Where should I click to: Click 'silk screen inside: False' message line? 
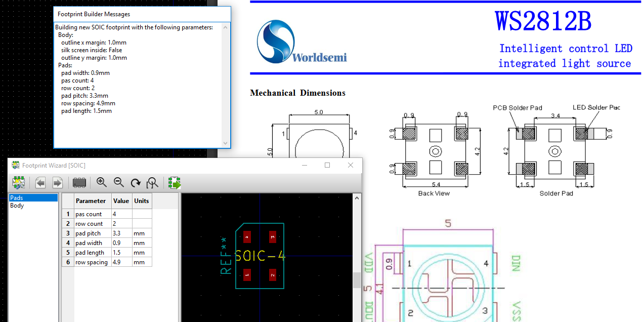(x=92, y=50)
